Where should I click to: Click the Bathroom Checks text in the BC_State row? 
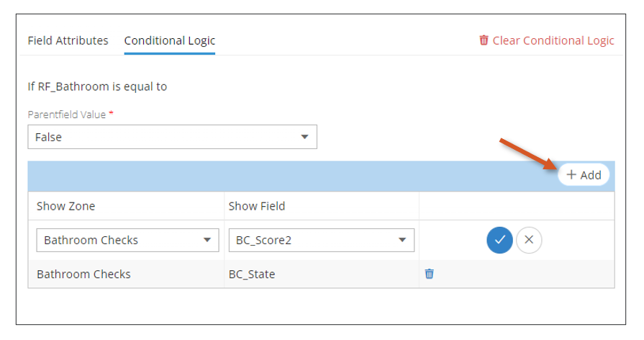pos(83,274)
